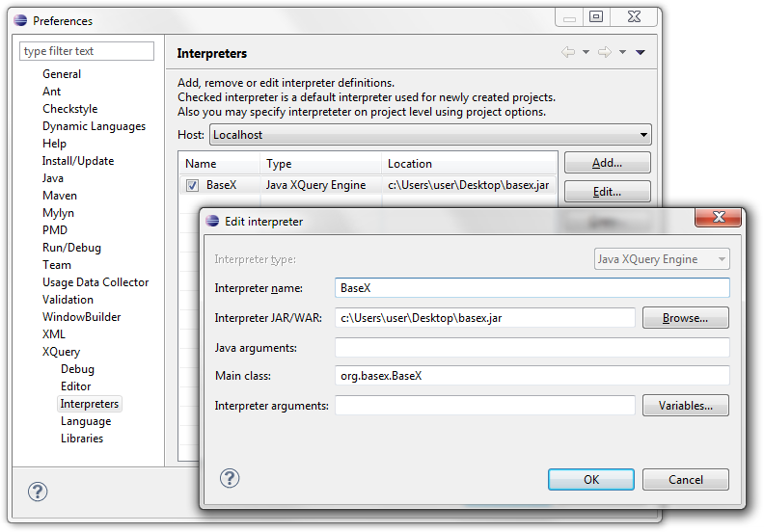The image size is (764, 532).
Task: Toggle the BaseX default interpreter checkbox
Action: [193, 185]
